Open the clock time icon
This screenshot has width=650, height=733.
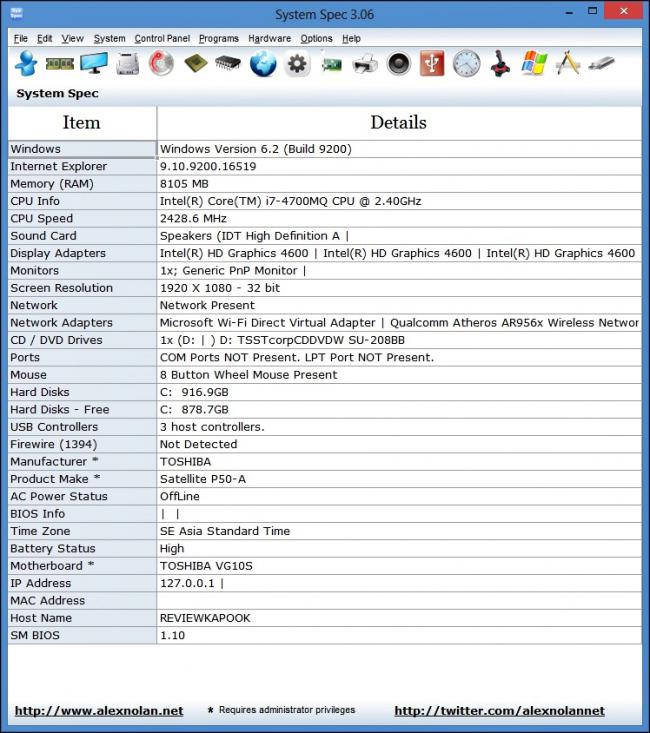point(466,63)
